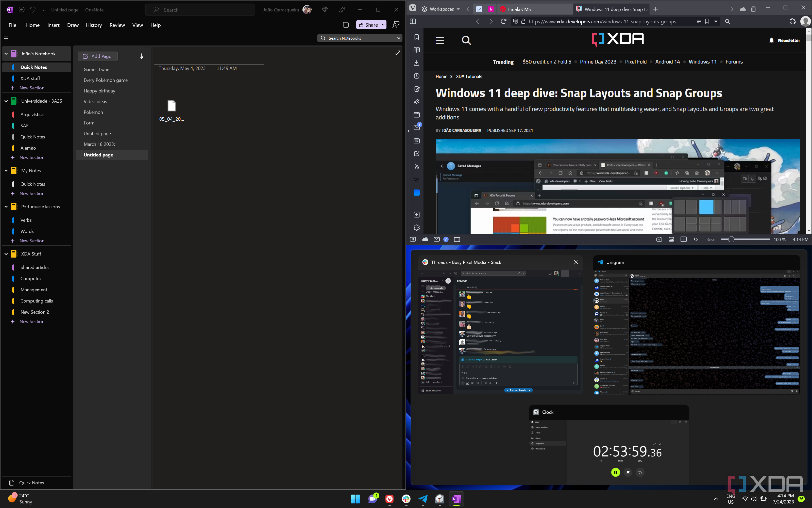Click the Add Page button
Screen dimensions: 812x508
point(97,56)
